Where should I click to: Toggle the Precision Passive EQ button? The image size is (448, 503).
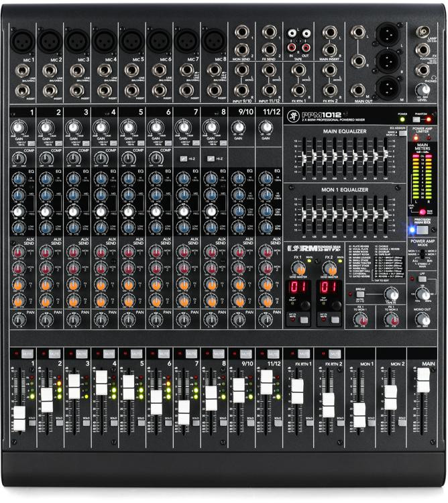point(423,230)
